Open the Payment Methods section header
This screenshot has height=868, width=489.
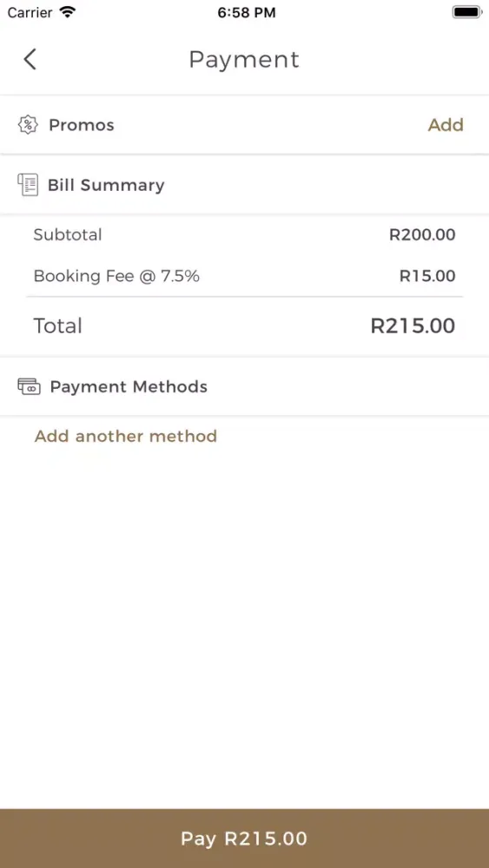tap(244, 386)
